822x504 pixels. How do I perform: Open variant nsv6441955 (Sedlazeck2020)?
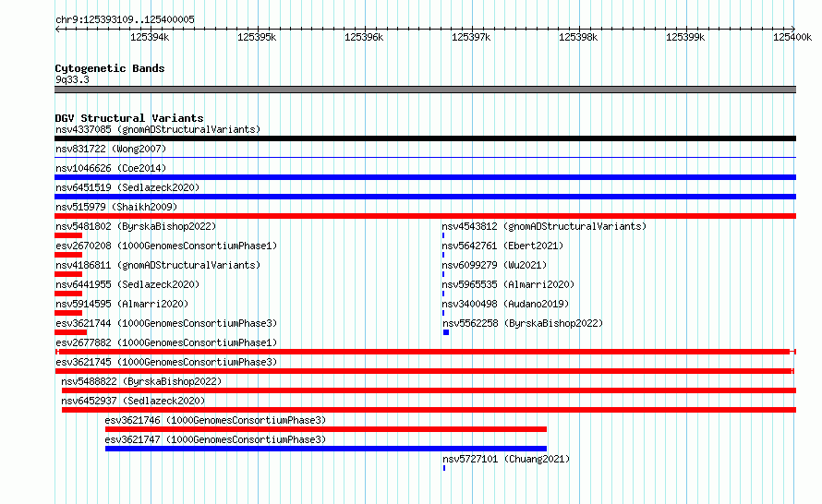click(127, 284)
